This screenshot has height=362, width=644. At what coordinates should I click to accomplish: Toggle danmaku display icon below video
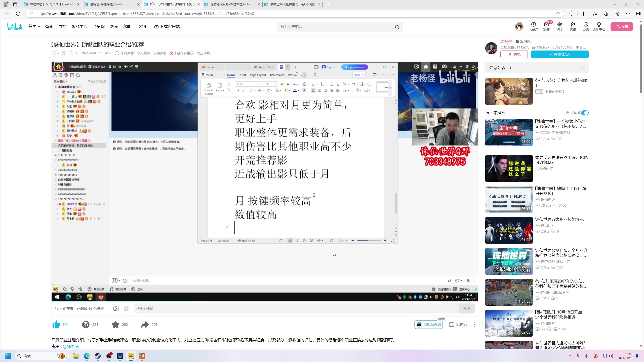coord(116,308)
